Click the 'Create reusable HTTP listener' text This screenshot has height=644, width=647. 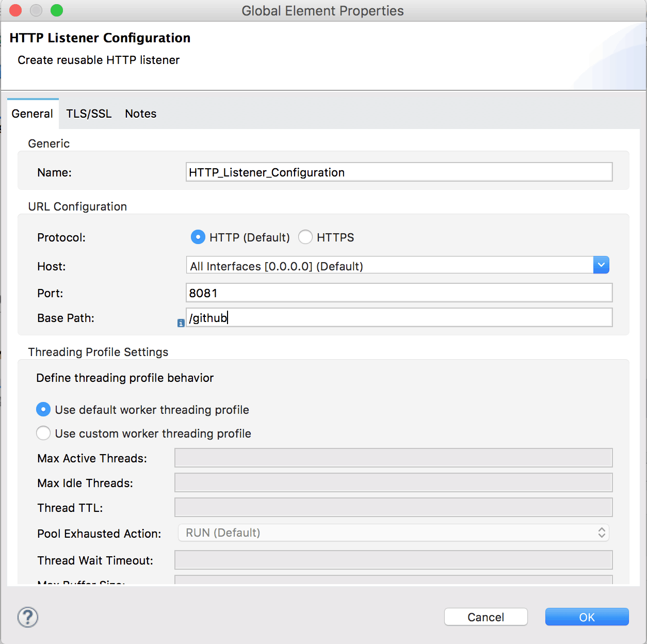click(x=99, y=60)
